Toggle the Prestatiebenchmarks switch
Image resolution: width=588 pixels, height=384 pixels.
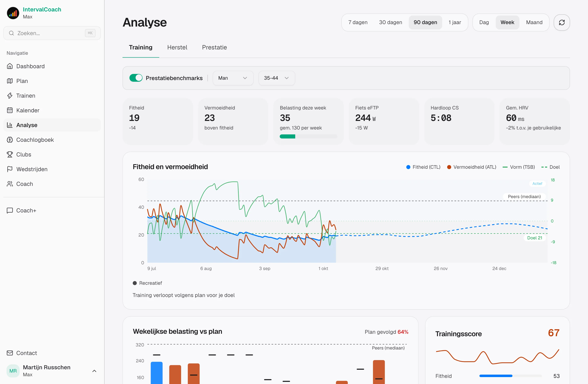point(136,78)
